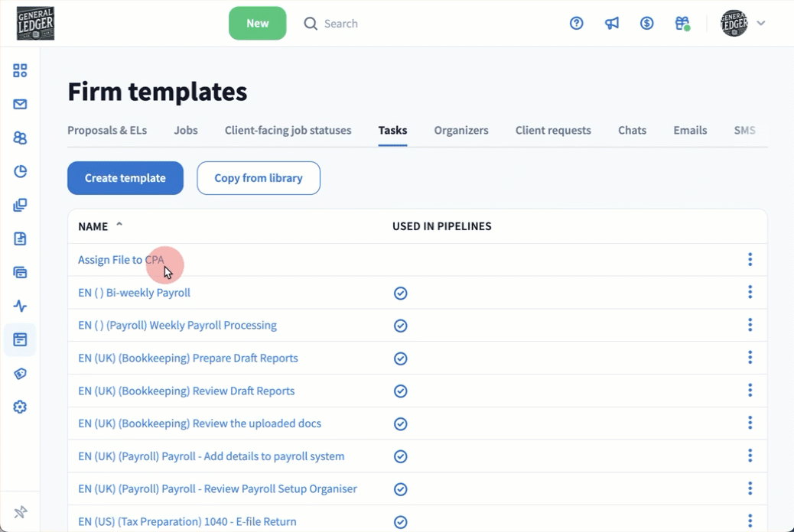Click pipeline checkmark for Prepare Draft Reports

tap(400, 358)
